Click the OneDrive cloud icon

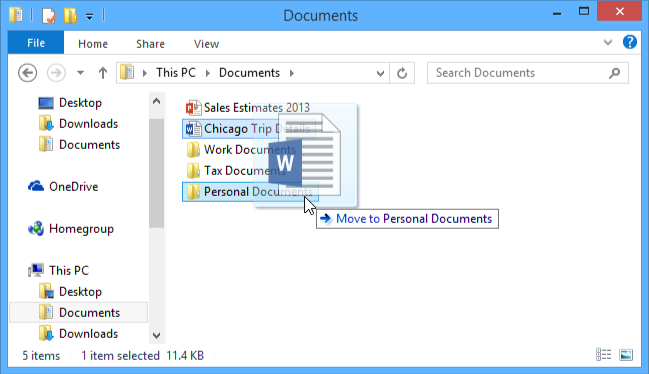coord(36,186)
